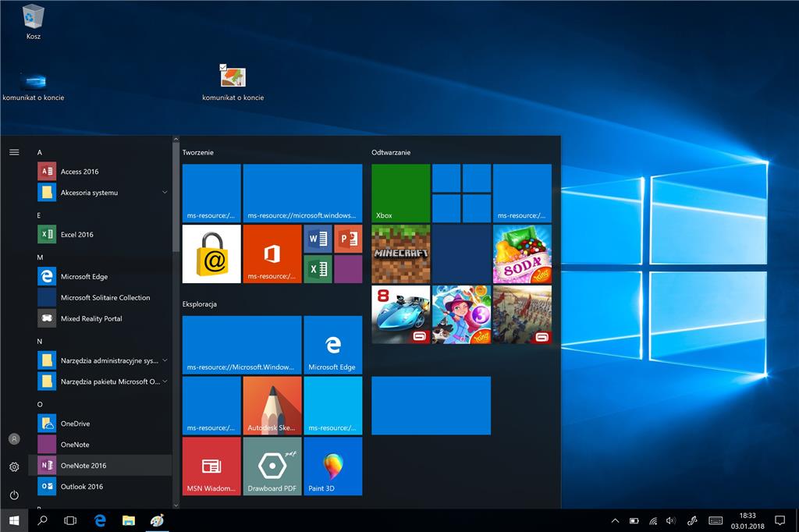Open Outlook 2016
This screenshot has width=799, height=532.
[100, 486]
